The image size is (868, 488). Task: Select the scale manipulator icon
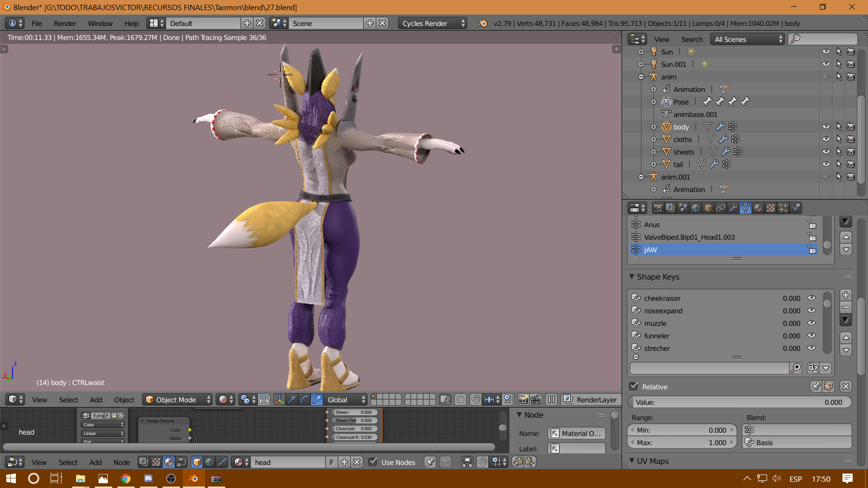click(x=317, y=399)
